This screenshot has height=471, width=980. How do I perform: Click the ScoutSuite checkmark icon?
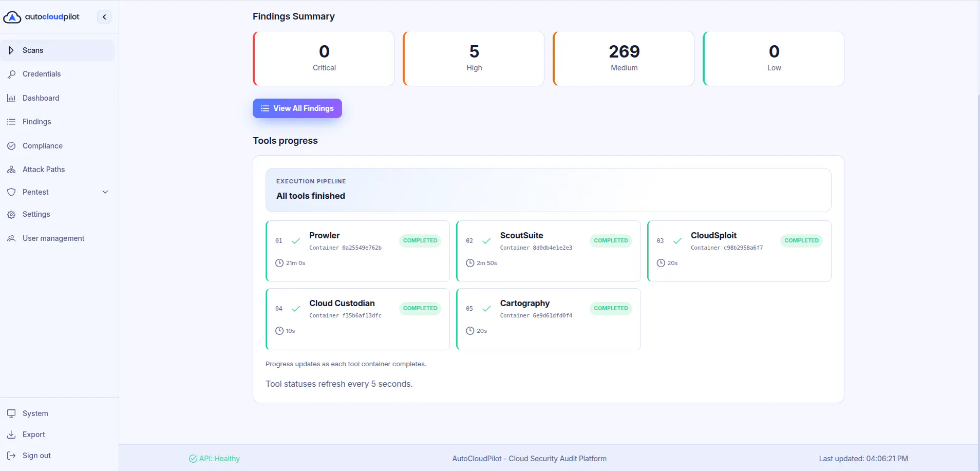(x=486, y=240)
